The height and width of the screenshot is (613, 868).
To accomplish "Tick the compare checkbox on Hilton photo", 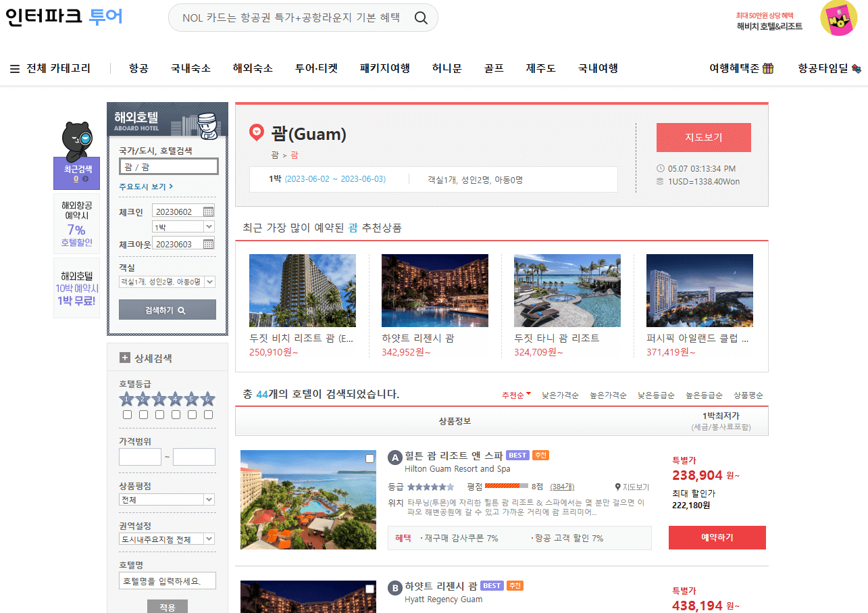I will click(x=369, y=459).
